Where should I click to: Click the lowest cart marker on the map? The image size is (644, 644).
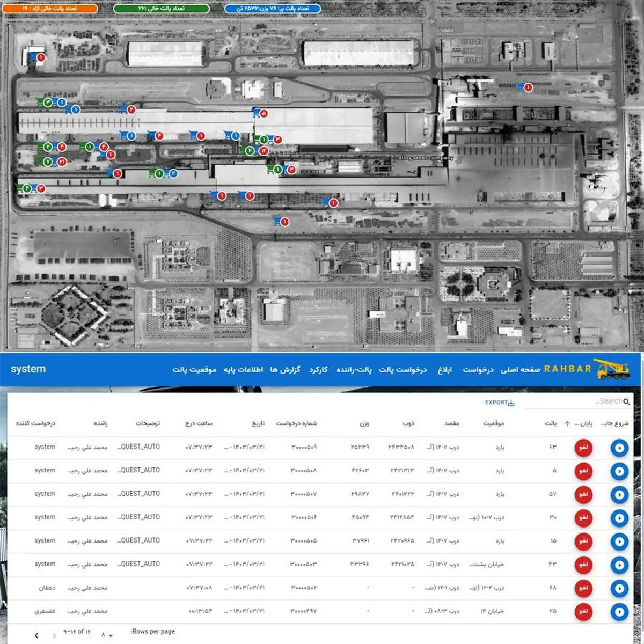(277, 221)
